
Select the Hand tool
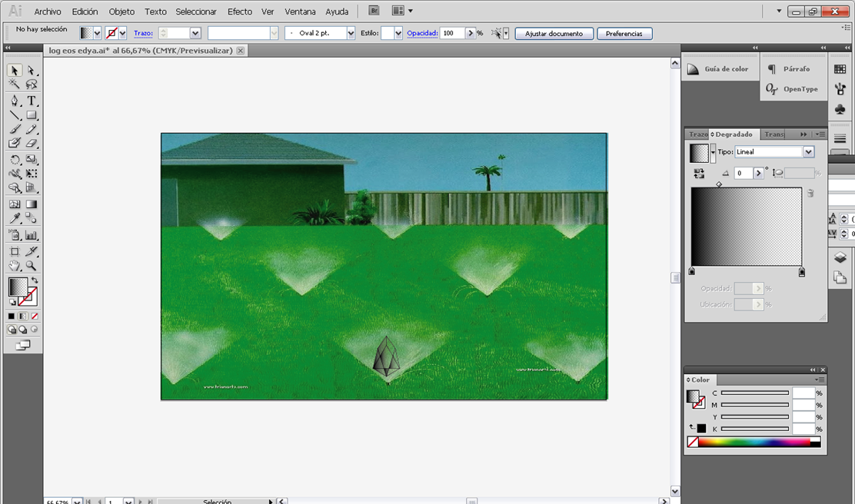[15, 266]
